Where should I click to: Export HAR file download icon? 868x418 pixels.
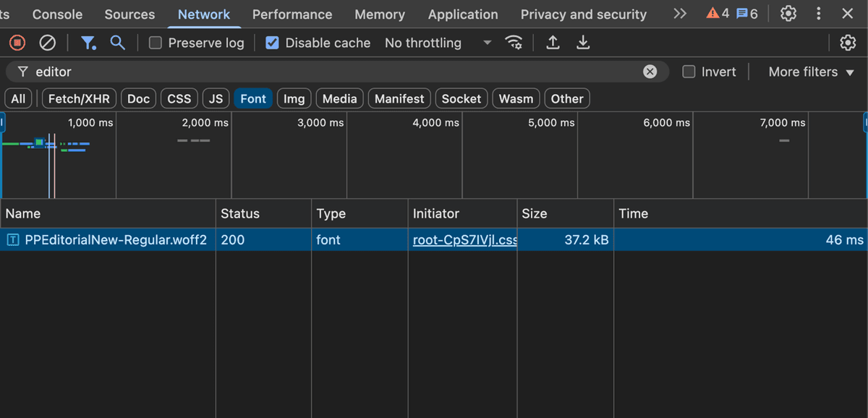tap(583, 43)
